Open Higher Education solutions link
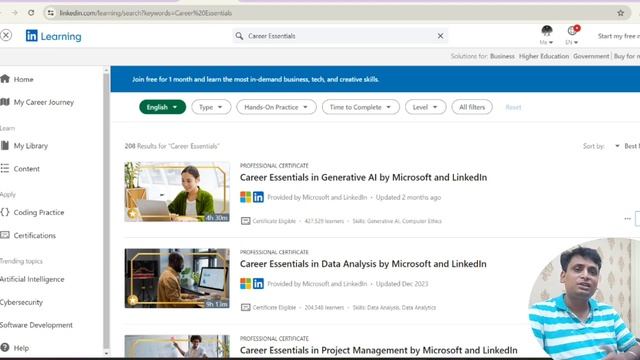Image resolution: width=640 pixels, height=360 pixels. [544, 56]
